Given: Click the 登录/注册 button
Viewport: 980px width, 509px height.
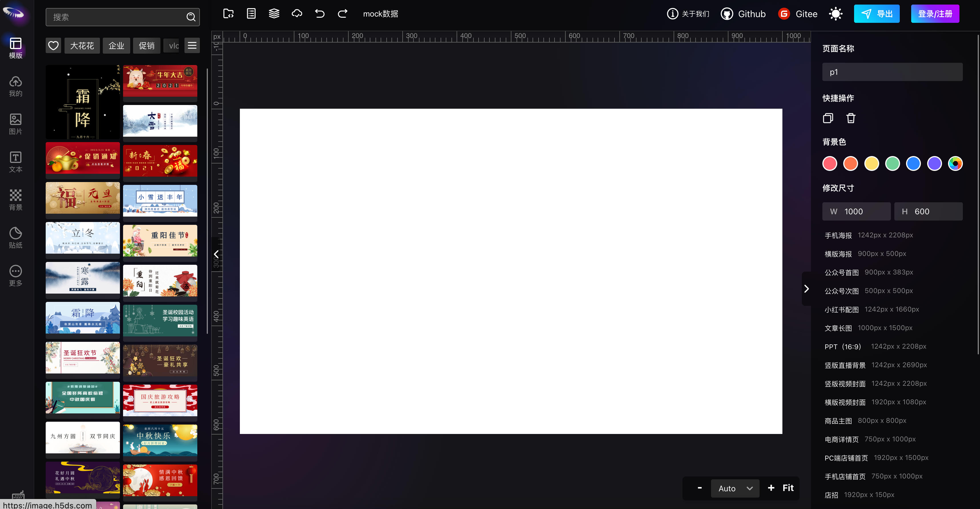Looking at the screenshot, I should pyautogui.click(x=935, y=14).
